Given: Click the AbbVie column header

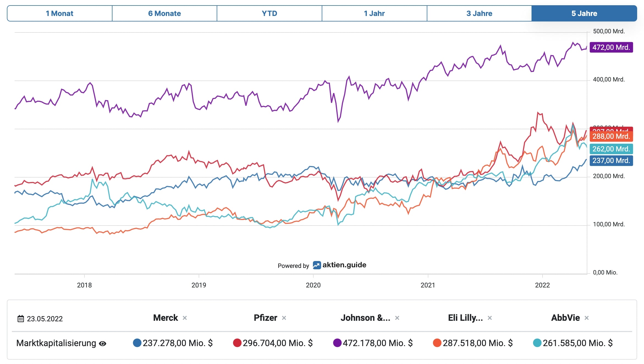Looking at the screenshot, I should (565, 318).
